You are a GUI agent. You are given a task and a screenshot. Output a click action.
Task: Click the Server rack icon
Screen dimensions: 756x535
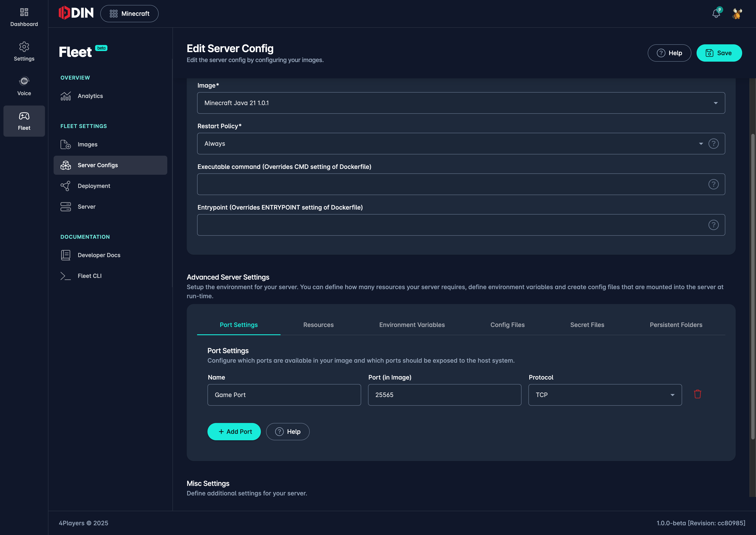[x=65, y=207]
